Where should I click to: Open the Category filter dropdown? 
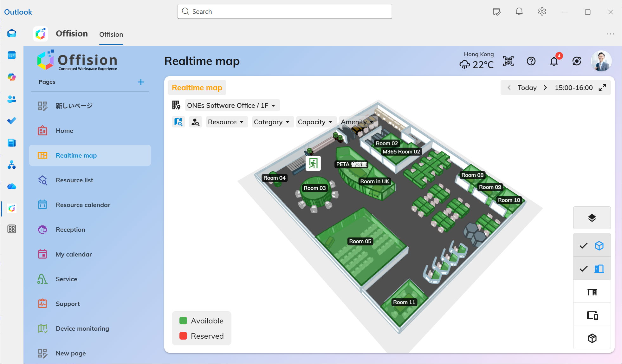click(x=272, y=122)
